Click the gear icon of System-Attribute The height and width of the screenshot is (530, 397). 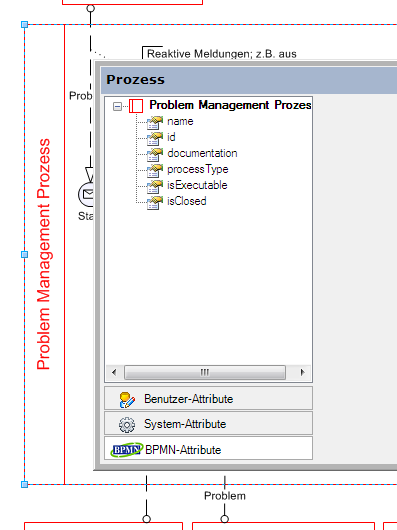tap(127, 425)
